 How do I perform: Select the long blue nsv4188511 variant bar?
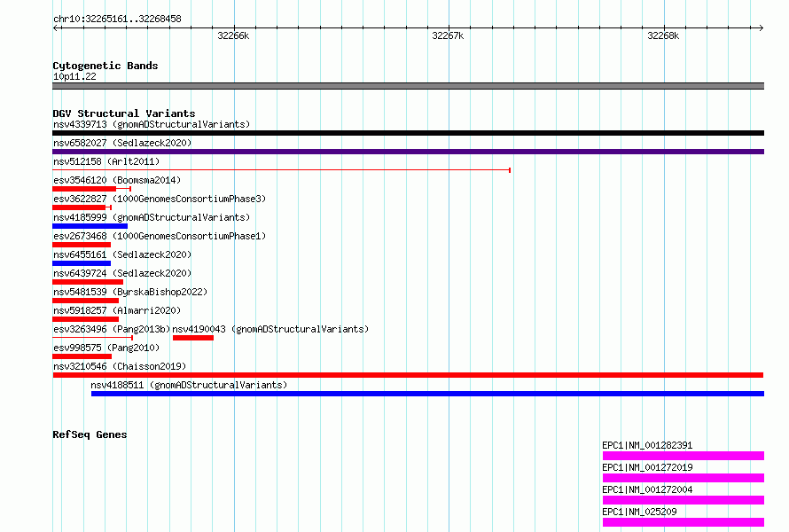[x=427, y=394]
